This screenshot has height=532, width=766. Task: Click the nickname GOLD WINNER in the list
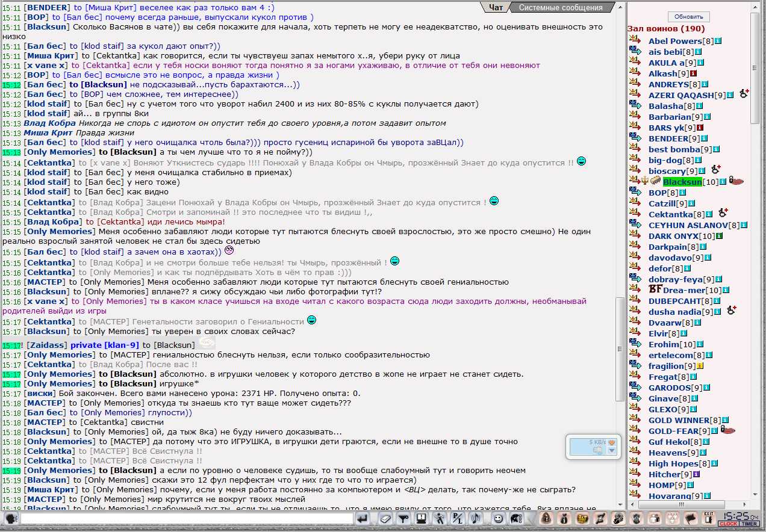tap(679, 420)
